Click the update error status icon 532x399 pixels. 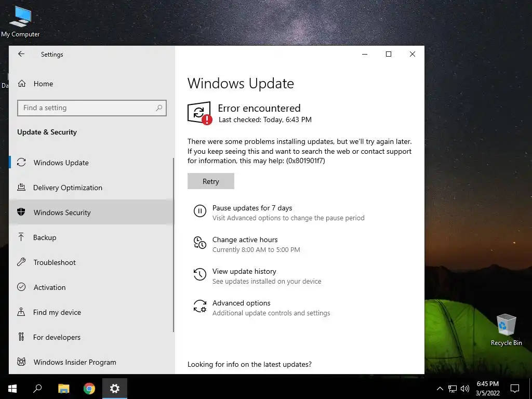[x=199, y=113]
